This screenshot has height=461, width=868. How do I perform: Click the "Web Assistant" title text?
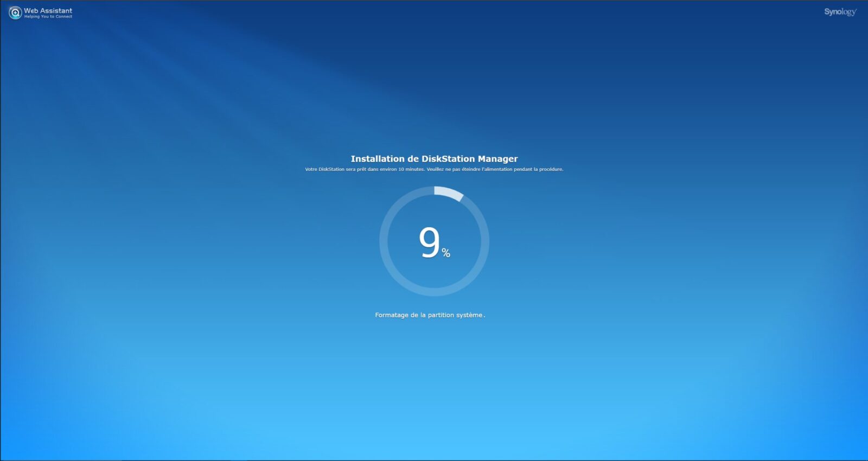click(48, 10)
